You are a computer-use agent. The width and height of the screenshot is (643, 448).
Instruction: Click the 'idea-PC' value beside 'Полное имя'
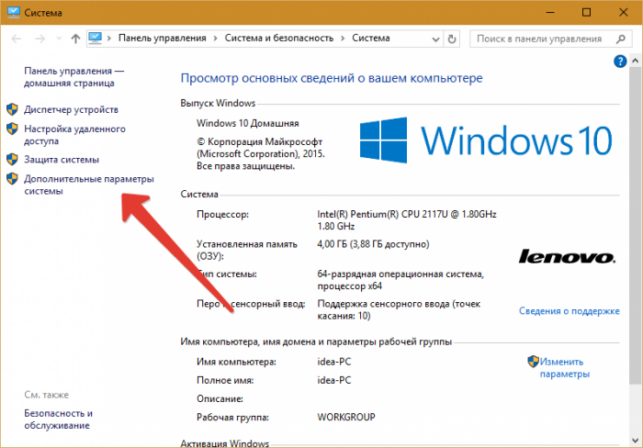click(x=334, y=380)
